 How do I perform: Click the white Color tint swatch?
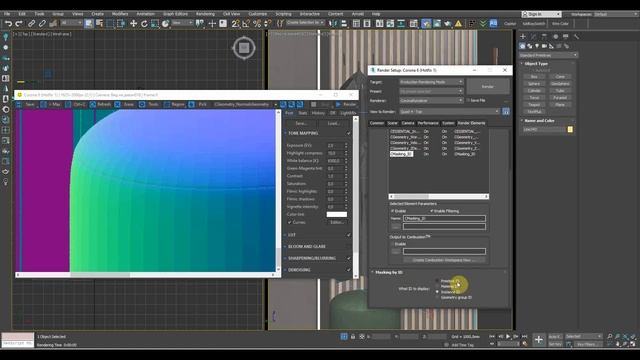click(x=337, y=214)
